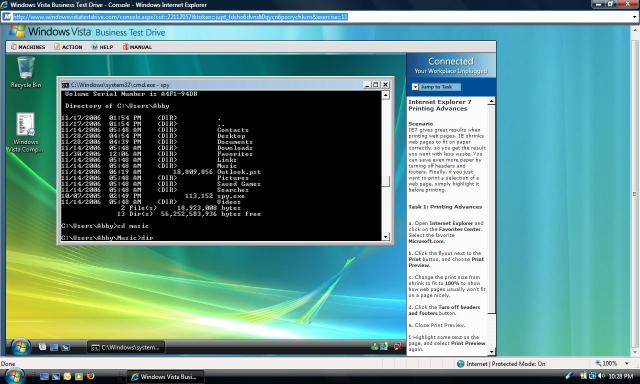Open the Recycle Bin desktop icon

25,73
